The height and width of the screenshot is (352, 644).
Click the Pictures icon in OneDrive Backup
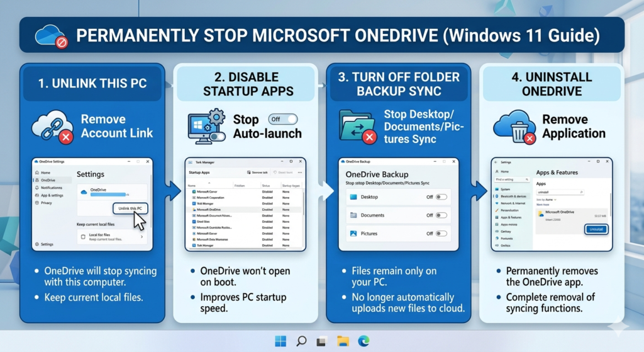point(353,234)
